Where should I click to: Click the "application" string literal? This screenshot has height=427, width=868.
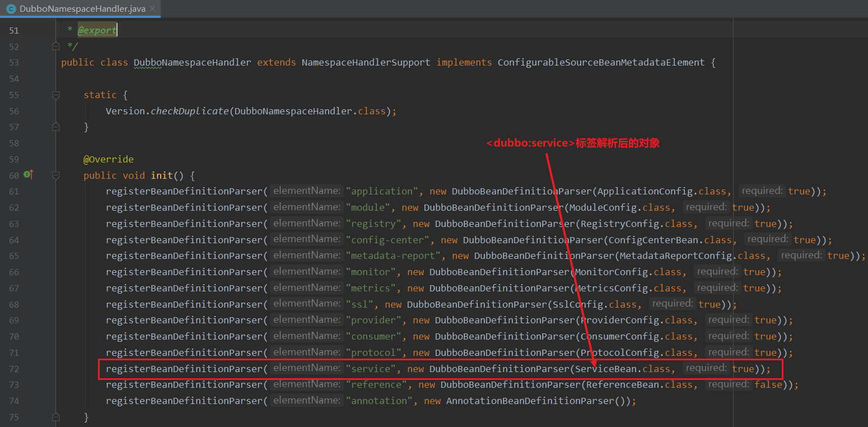tap(382, 191)
